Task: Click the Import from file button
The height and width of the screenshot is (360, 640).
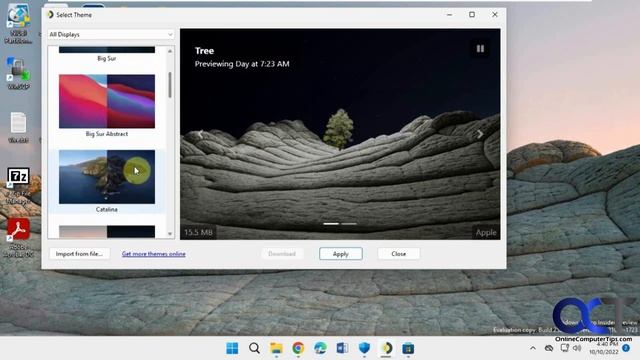Action: (79, 254)
